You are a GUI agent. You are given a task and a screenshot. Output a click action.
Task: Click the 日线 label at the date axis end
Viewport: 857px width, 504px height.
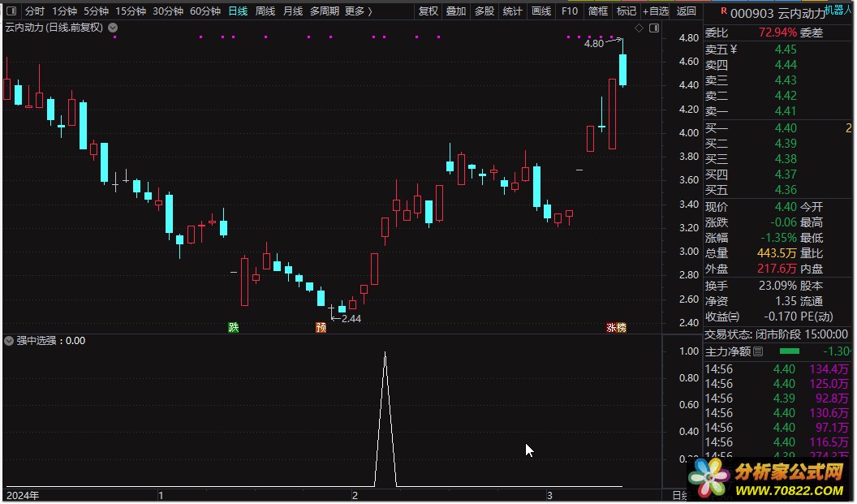click(680, 495)
